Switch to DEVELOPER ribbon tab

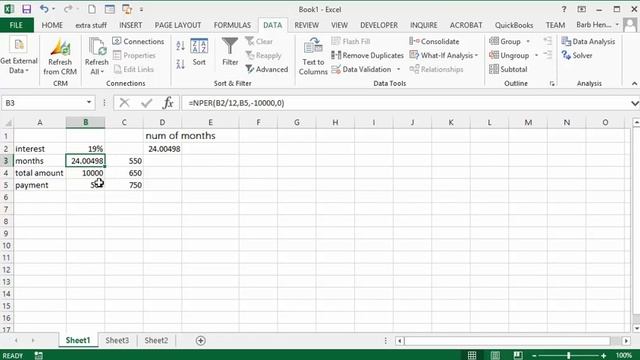(379, 25)
